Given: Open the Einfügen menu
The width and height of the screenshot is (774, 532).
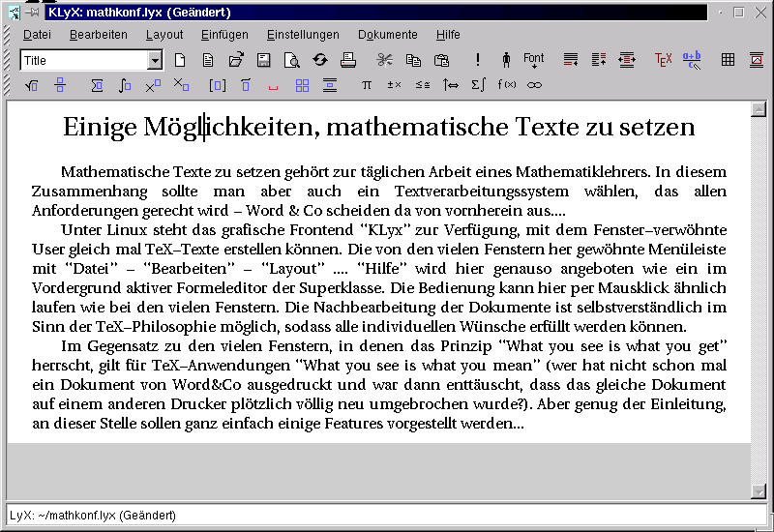Looking at the screenshot, I should point(224,35).
